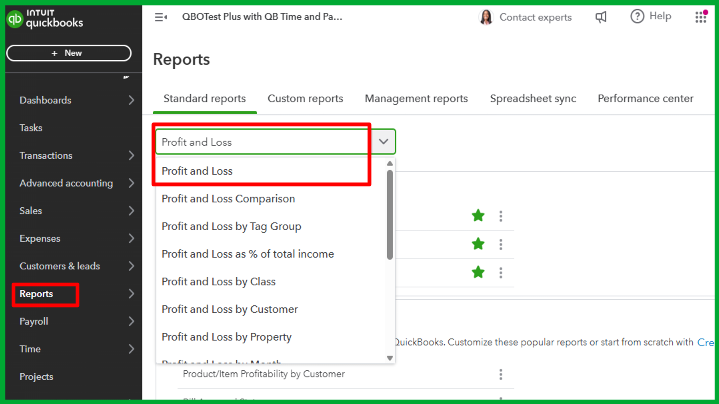Image resolution: width=719 pixels, height=404 pixels.
Task: Open Customers & leads in sidebar
Action: 60,266
